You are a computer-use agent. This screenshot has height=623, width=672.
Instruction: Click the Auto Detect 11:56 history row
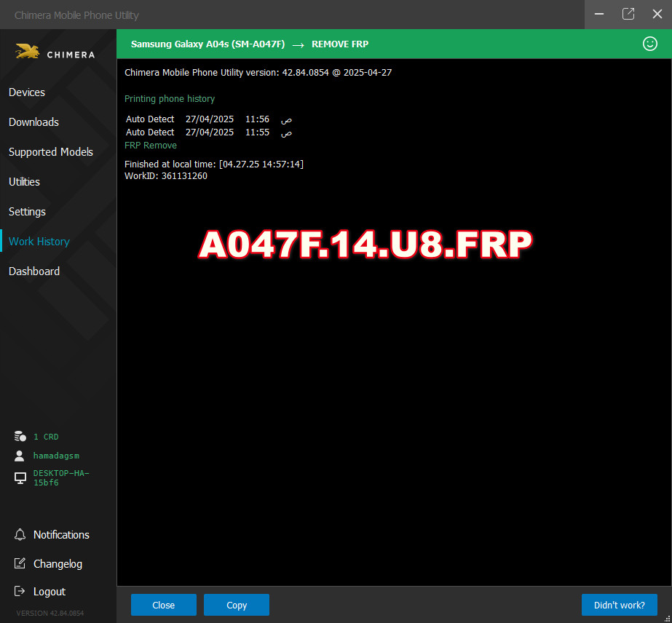coord(209,119)
